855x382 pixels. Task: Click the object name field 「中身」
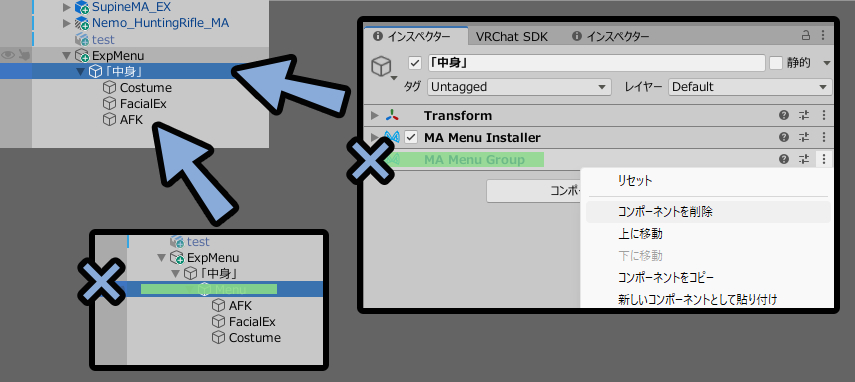click(x=597, y=63)
